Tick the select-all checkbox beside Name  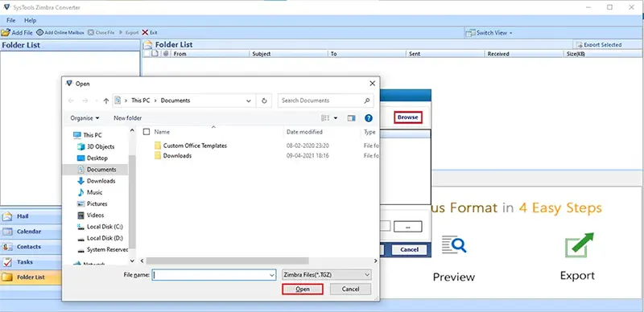tap(147, 132)
